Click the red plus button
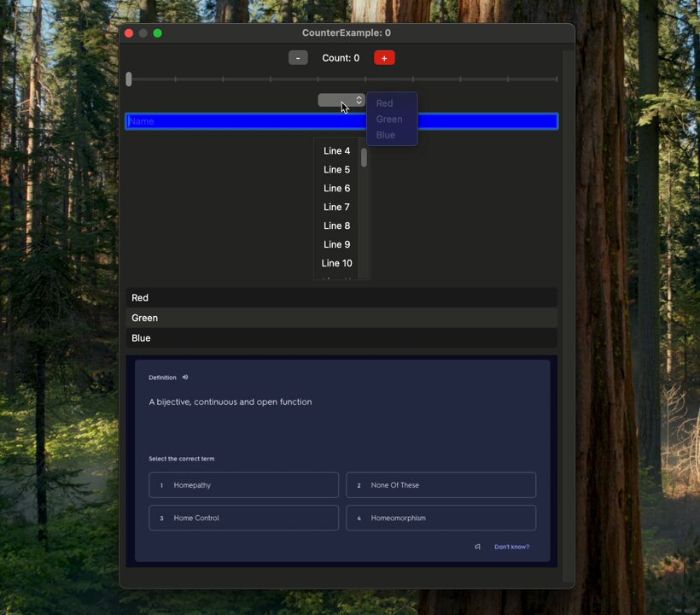The image size is (700, 615). (384, 58)
